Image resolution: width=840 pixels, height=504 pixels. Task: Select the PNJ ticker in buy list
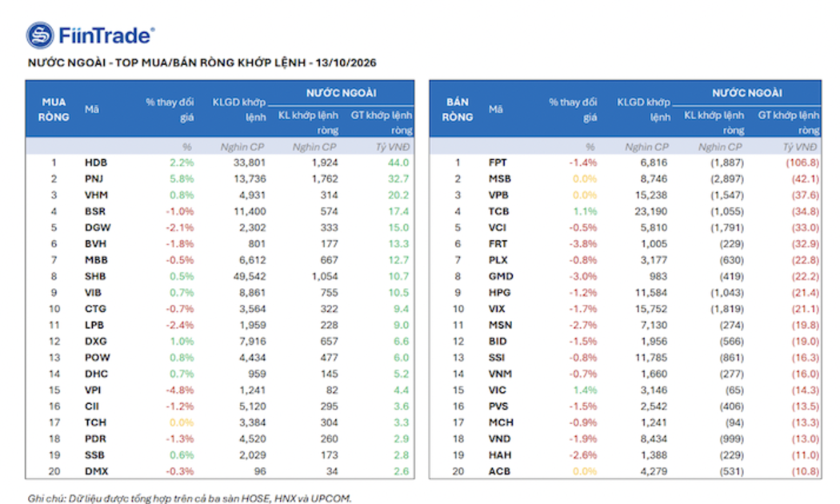pos(94,179)
